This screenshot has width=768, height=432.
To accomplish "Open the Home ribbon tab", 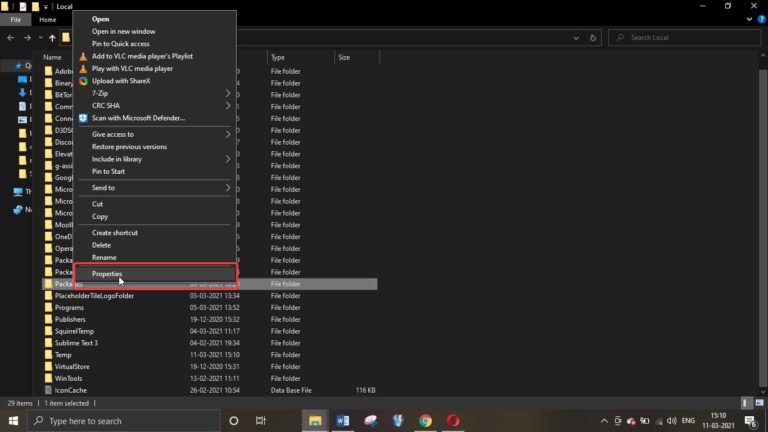I will click(x=48, y=20).
